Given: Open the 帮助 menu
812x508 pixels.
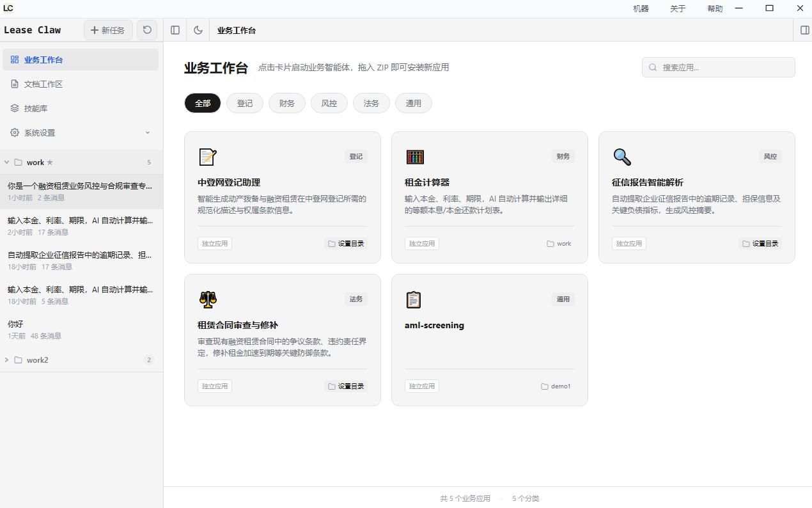Looking at the screenshot, I should point(715,8).
